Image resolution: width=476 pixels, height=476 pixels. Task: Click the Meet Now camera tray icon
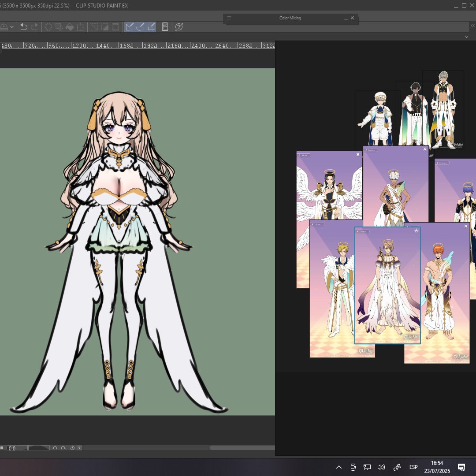353,467
